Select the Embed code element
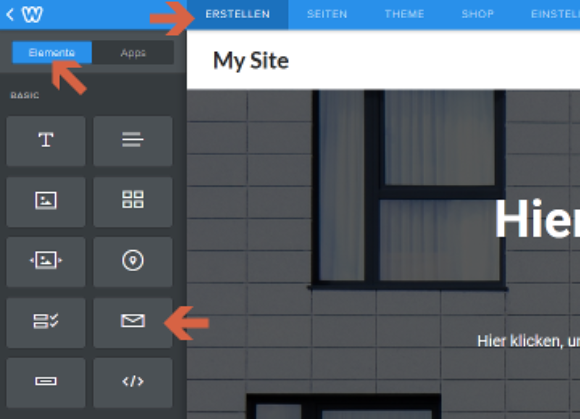The width and height of the screenshot is (580, 419). click(x=133, y=382)
